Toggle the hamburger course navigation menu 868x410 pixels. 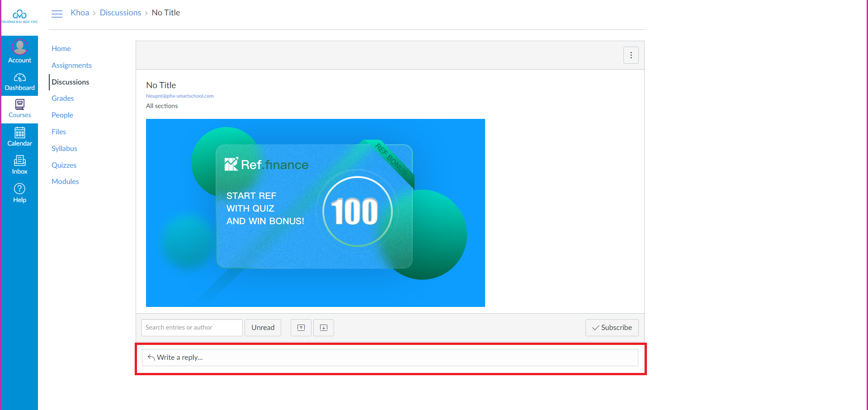click(x=57, y=14)
